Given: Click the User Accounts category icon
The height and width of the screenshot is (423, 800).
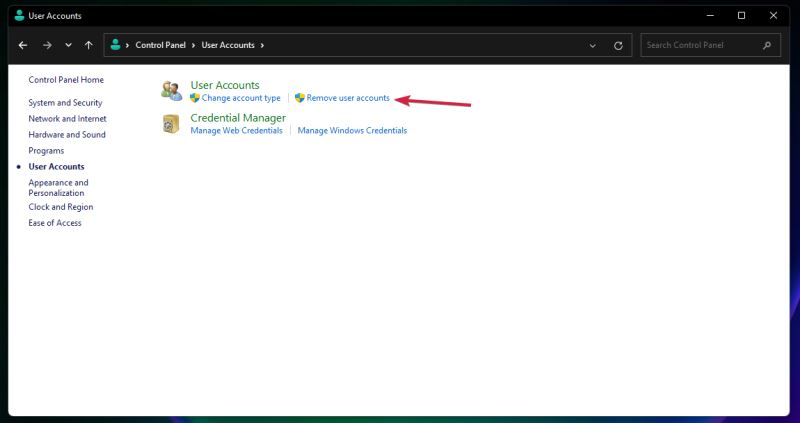Looking at the screenshot, I should coord(172,92).
